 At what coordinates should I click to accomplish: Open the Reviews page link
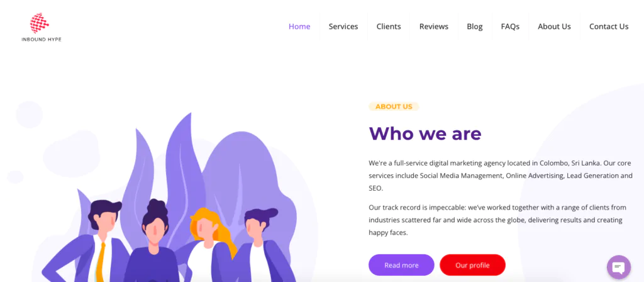click(x=434, y=26)
